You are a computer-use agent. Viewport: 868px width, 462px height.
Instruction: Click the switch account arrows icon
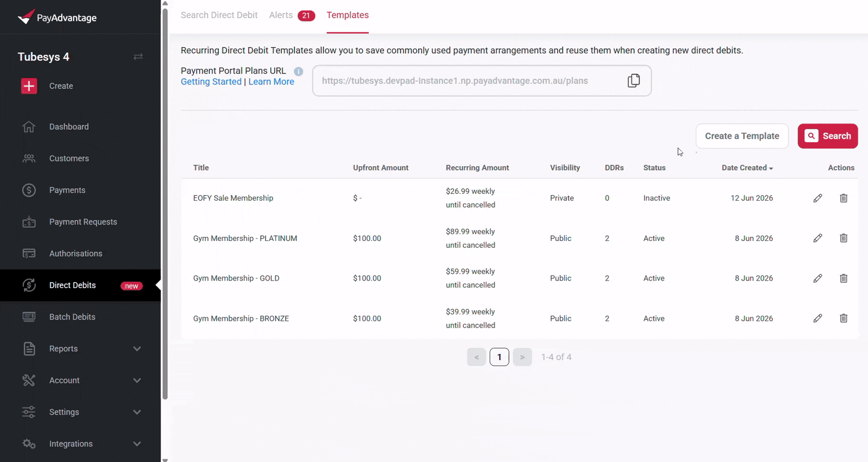[x=138, y=57]
